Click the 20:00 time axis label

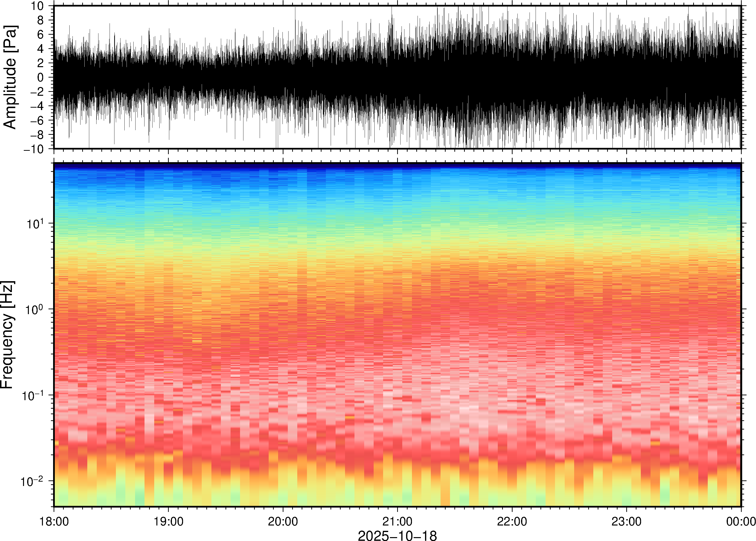point(283,521)
